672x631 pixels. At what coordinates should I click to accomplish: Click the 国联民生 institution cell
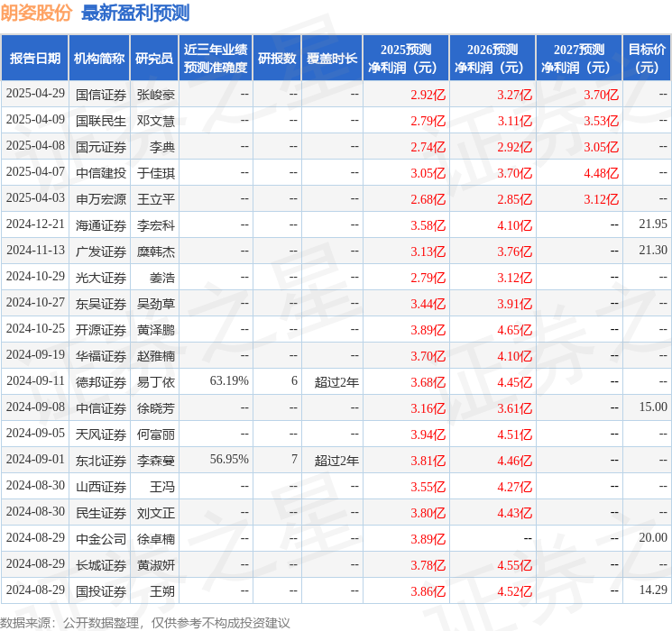101,121
